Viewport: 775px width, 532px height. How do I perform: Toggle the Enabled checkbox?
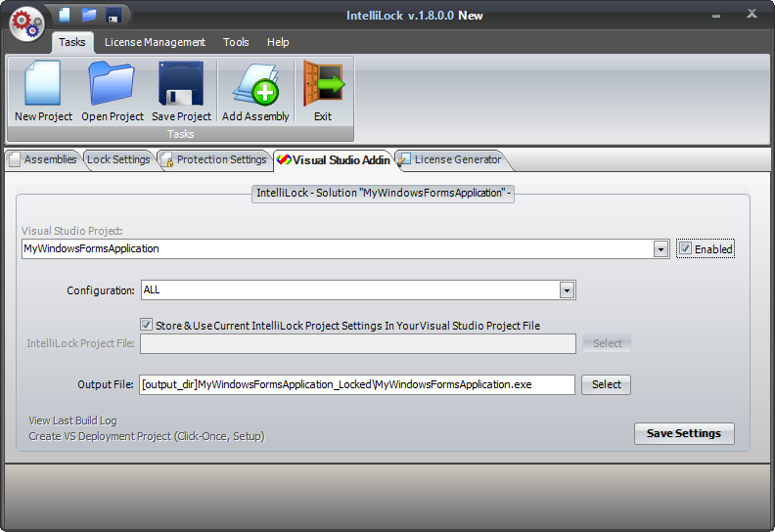[686, 248]
